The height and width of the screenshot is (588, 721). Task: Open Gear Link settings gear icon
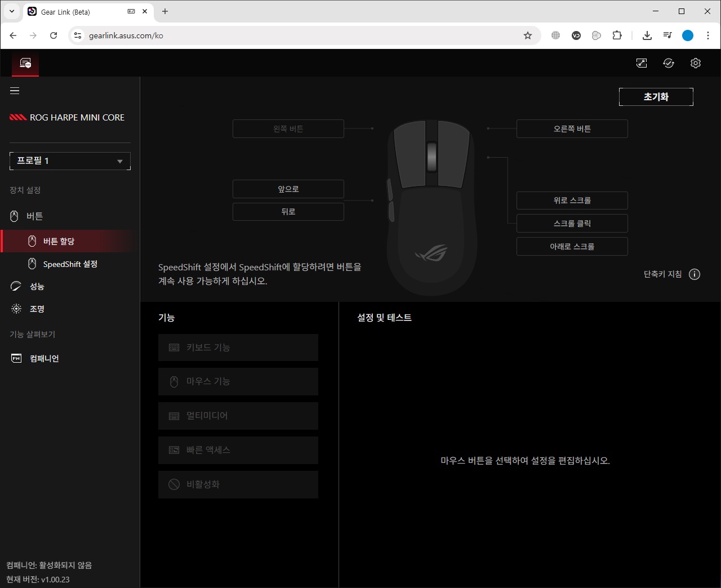696,63
